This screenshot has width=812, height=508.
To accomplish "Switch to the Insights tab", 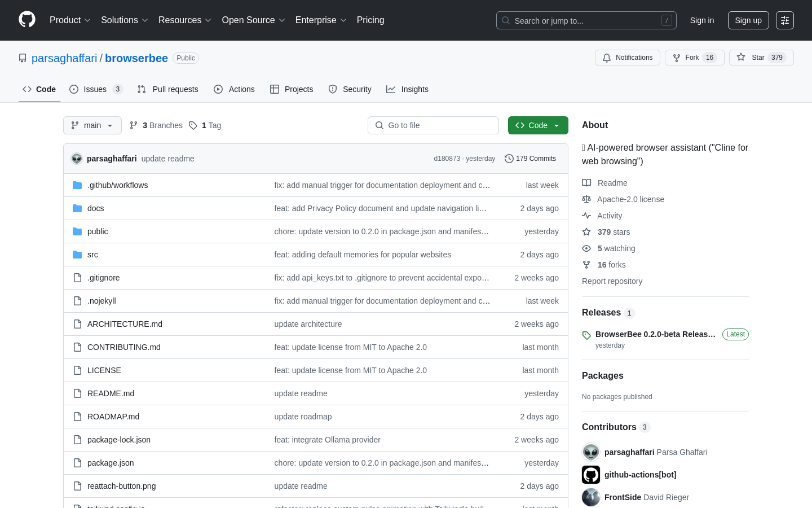I will pyautogui.click(x=407, y=89).
